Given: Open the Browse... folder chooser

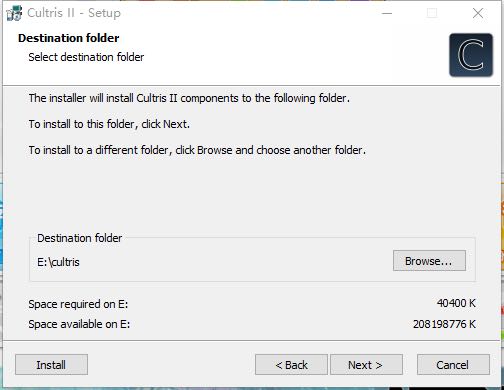Looking at the screenshot, I should coord(429,261).
